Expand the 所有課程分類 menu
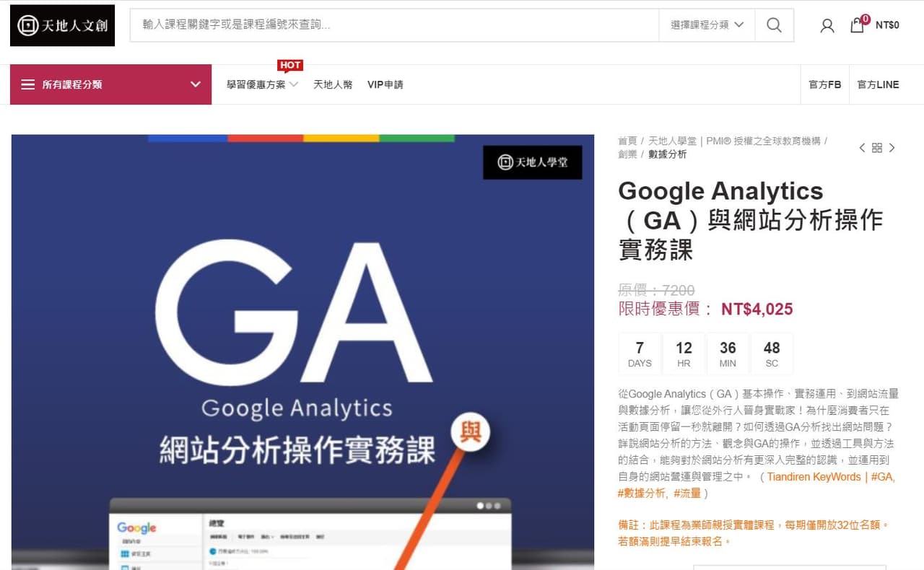Viewport: 924px width, 570px height. point(110,84)
